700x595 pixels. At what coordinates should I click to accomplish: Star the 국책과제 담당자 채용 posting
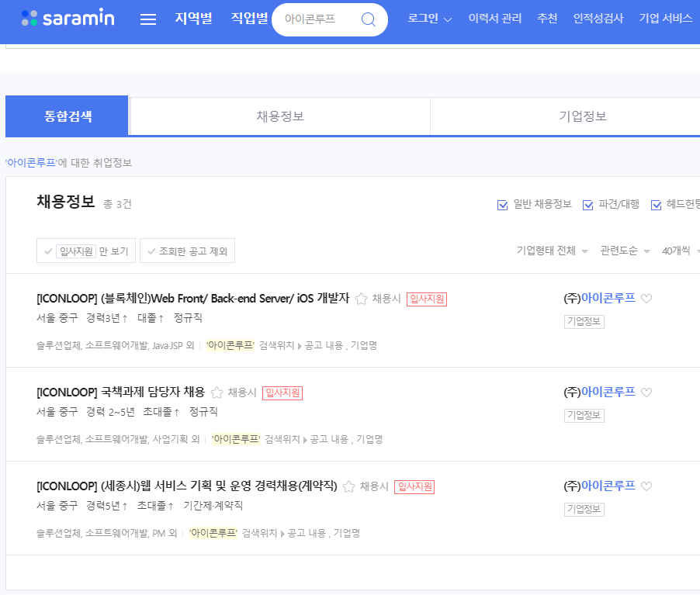point(217,393)
